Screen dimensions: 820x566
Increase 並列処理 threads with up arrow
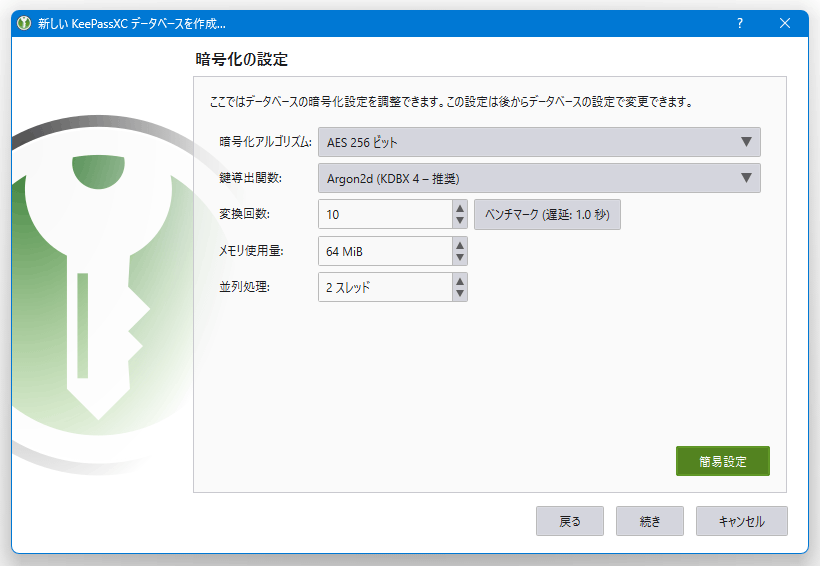(x=460, y=281)
